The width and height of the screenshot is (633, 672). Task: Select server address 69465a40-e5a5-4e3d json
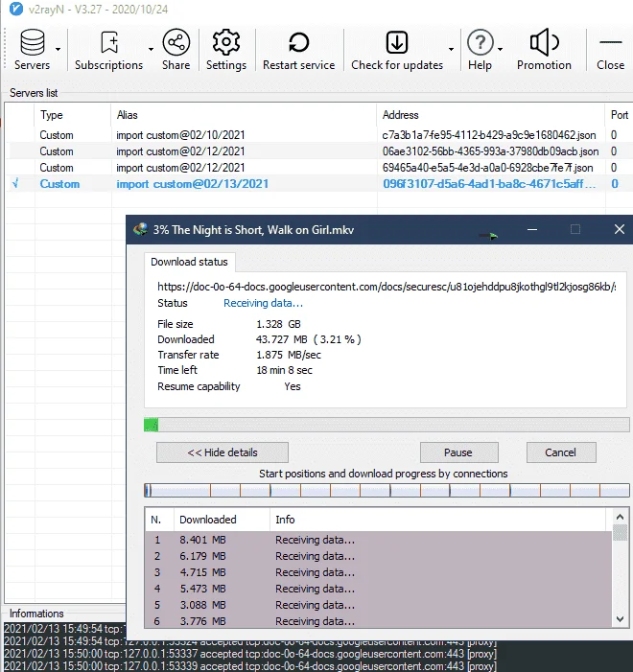(x=487, y=168)
